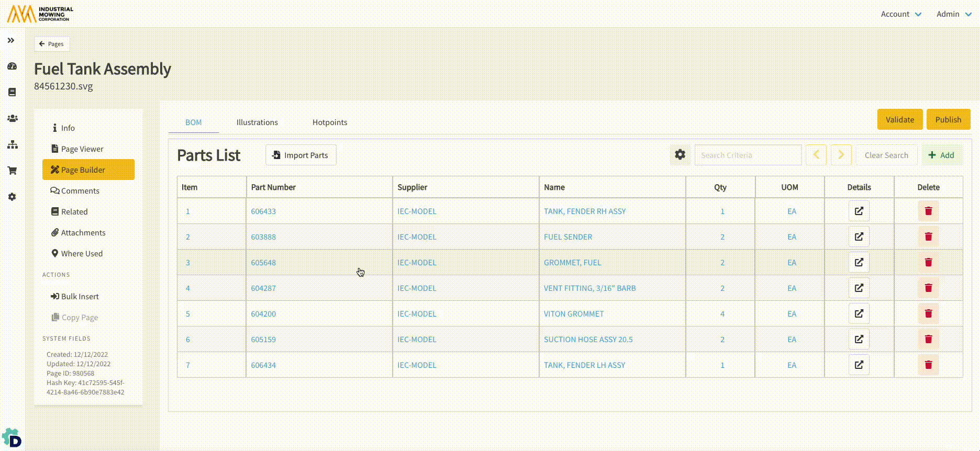Open details for VITON GROMMET row
980x451 pixels.
pyautogui.click(x=859, y=313)
